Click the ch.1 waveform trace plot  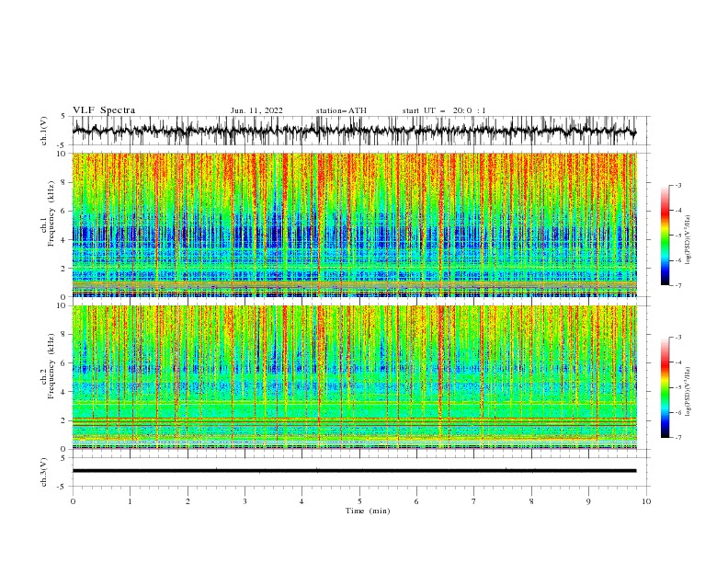[354, 131]
